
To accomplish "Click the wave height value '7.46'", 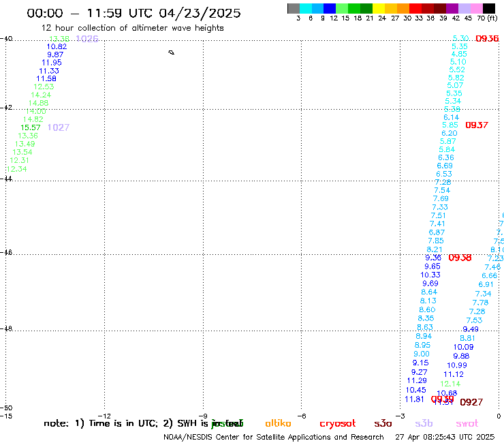I will click(x=492, y=267).
